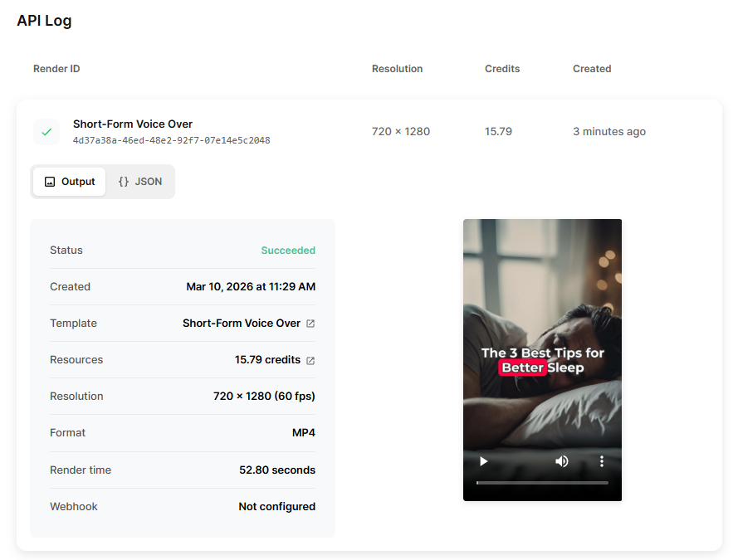This screenshot has width=738, height=560.
Task: Click the Succeeded status value
Action: [x=288, y=251]
